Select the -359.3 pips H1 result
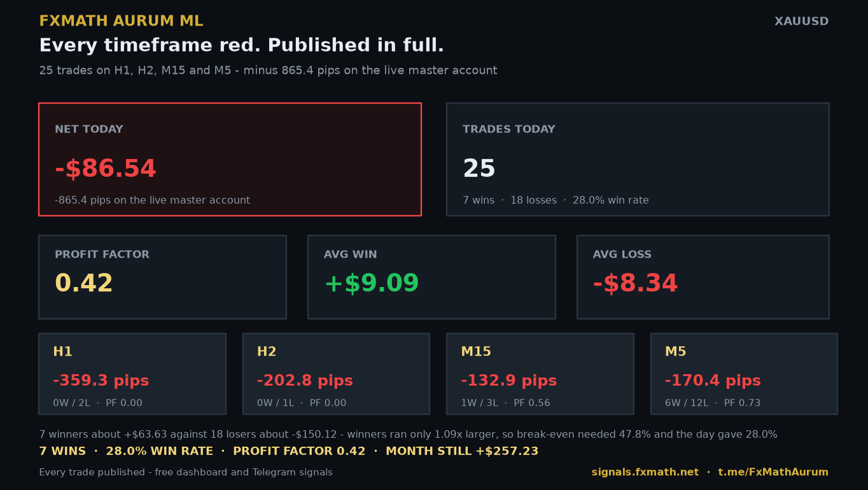 101,381
